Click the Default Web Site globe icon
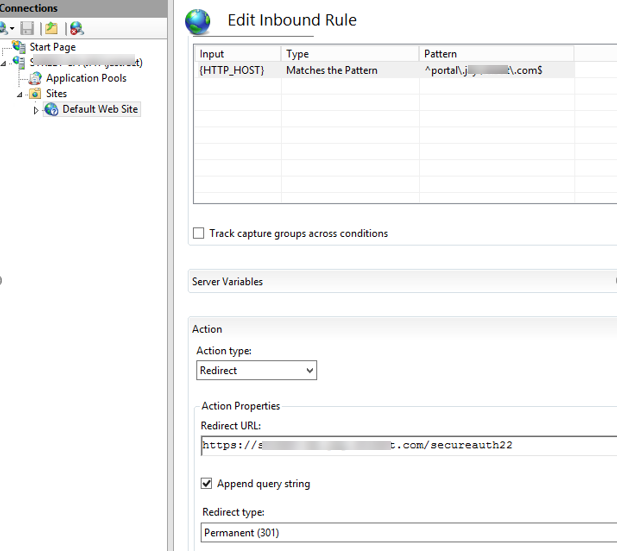617x551 pixels. pos(51,109)
